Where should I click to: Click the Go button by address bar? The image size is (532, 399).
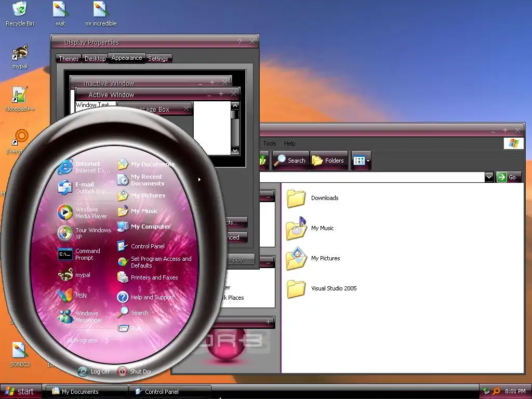[x=507, y=177]
